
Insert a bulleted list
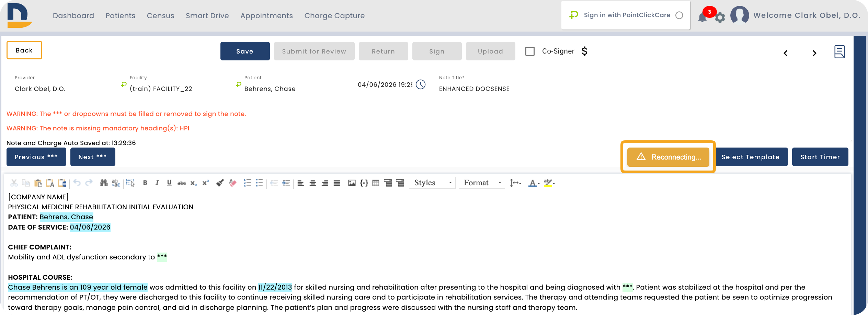tap(259, 183)
